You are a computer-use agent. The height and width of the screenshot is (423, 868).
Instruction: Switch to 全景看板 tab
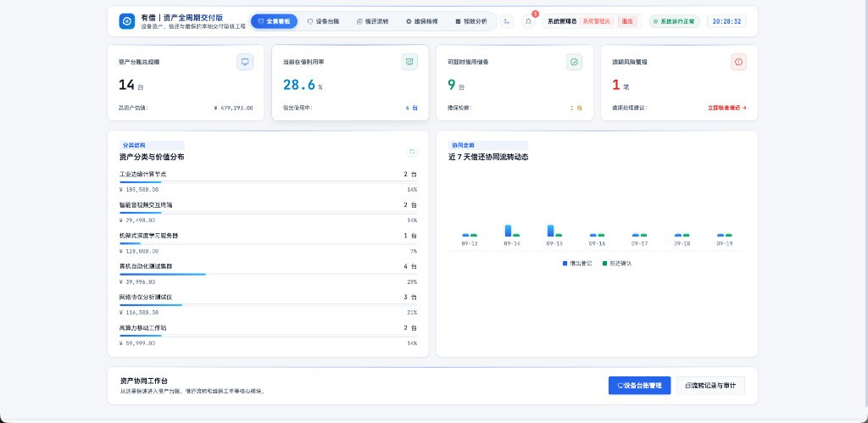[274, 21]
